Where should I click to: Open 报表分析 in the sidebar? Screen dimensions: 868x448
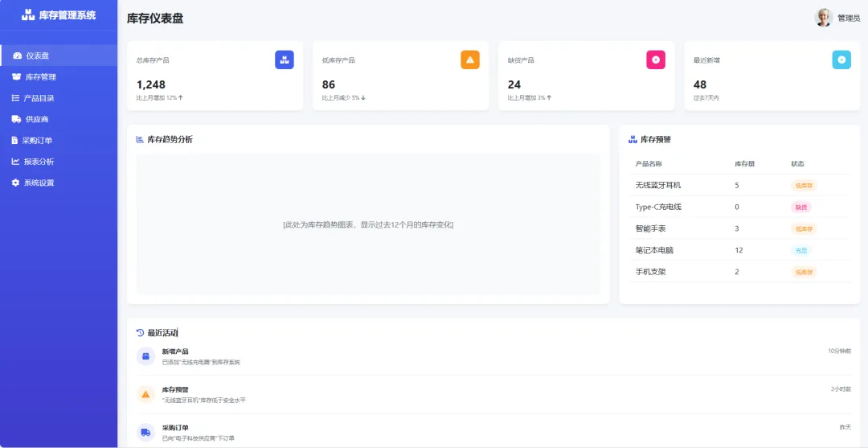tap(59, 162)
